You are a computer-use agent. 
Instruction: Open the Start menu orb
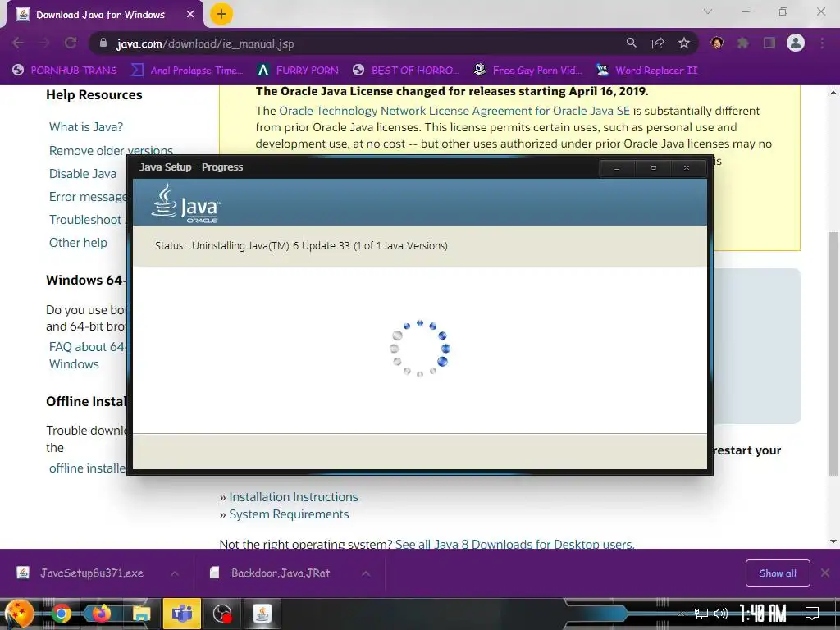(18, 614)
